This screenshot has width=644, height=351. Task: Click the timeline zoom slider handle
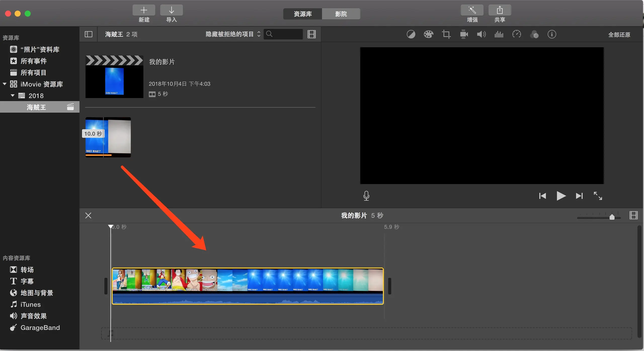(612, 217)
